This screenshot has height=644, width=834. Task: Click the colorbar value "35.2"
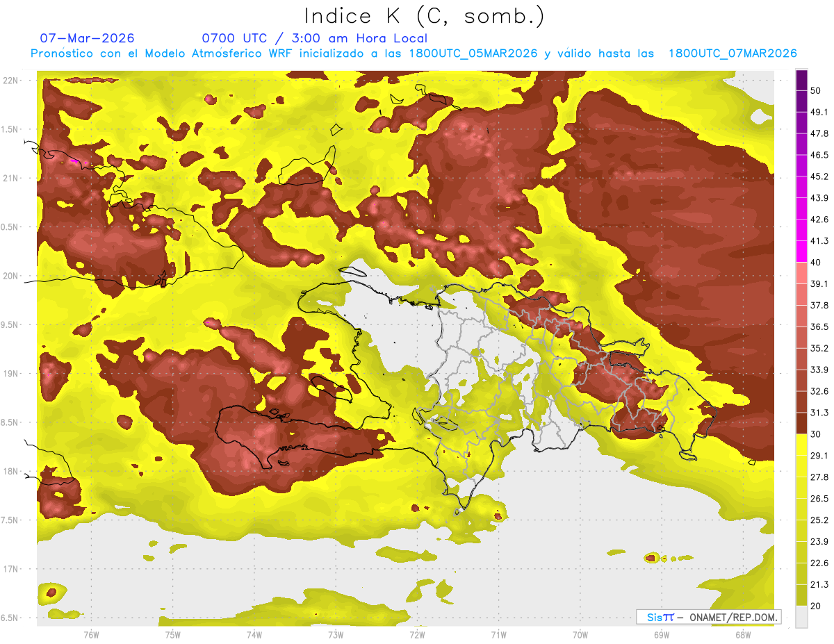click(x=819, y=348)
